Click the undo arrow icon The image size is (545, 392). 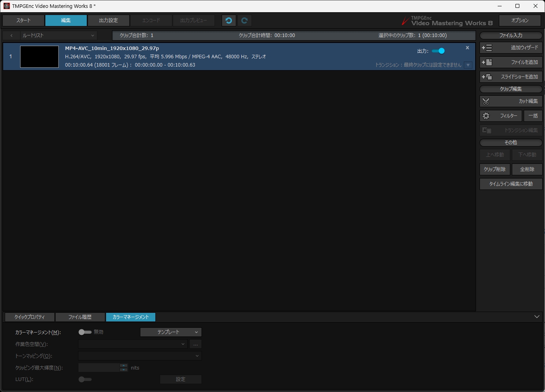coord(229,20)
